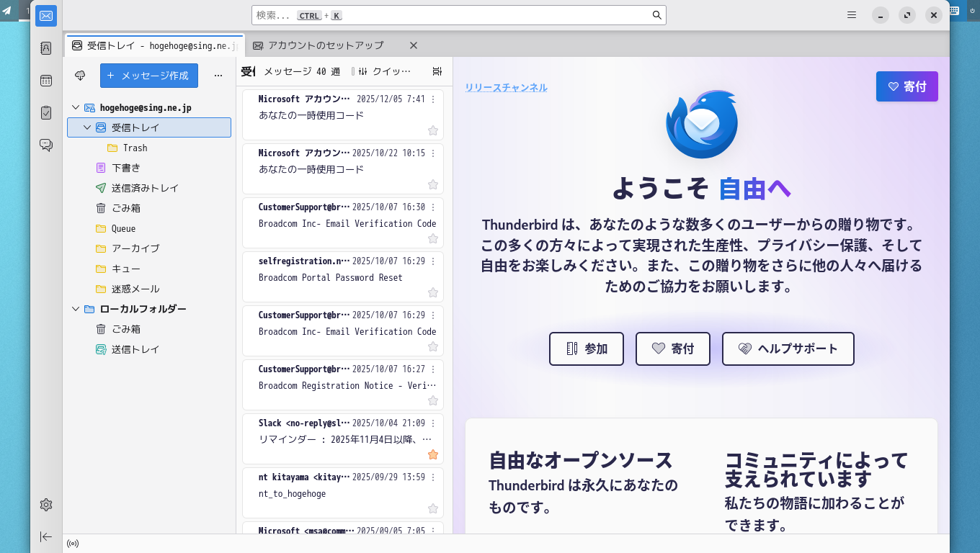The image size is (980, 553).
Task: Click the keyboard icon in the desktop panel
Action: [x=954, y=10]
